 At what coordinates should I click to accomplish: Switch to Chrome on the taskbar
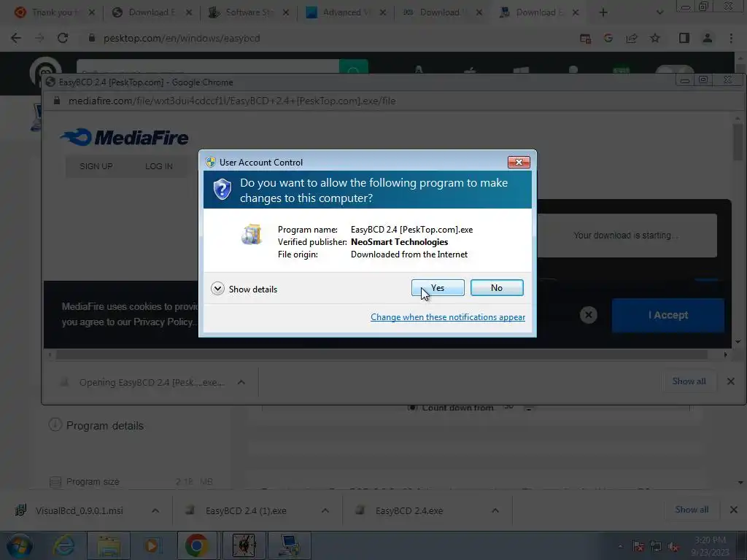[x=197, y=545]
